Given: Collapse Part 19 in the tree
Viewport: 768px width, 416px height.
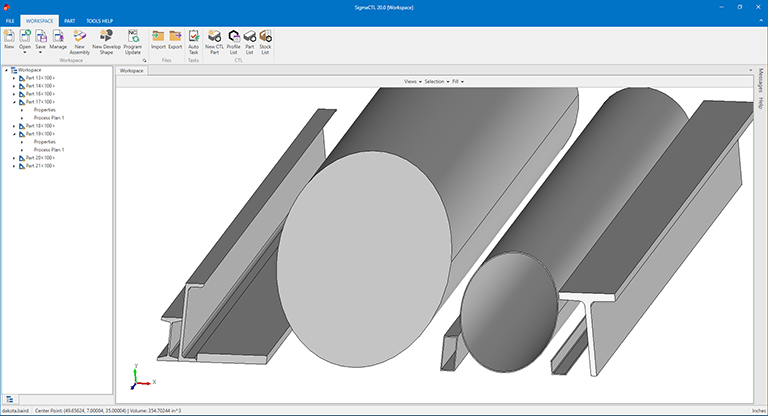Looking at the screenshot, I should (x=14, y=134).
